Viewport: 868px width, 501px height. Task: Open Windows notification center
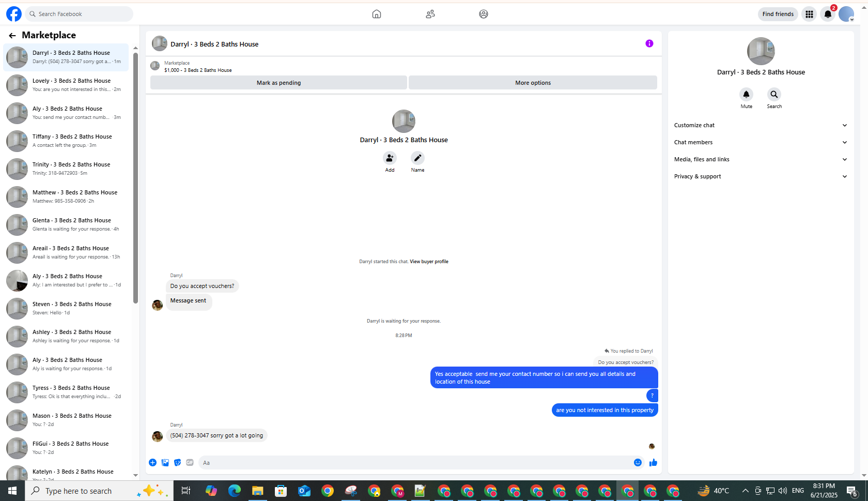(x=853, y=491)
